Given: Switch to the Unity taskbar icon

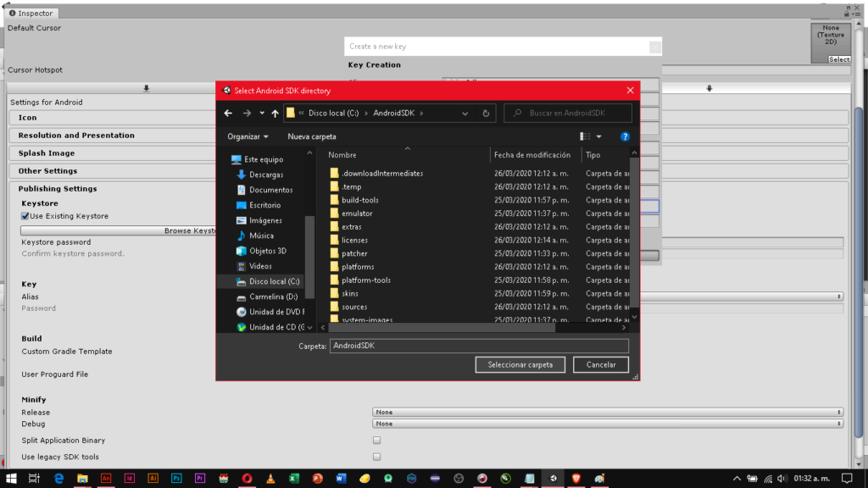Looking at the screenshot, I should click(553, 479).
